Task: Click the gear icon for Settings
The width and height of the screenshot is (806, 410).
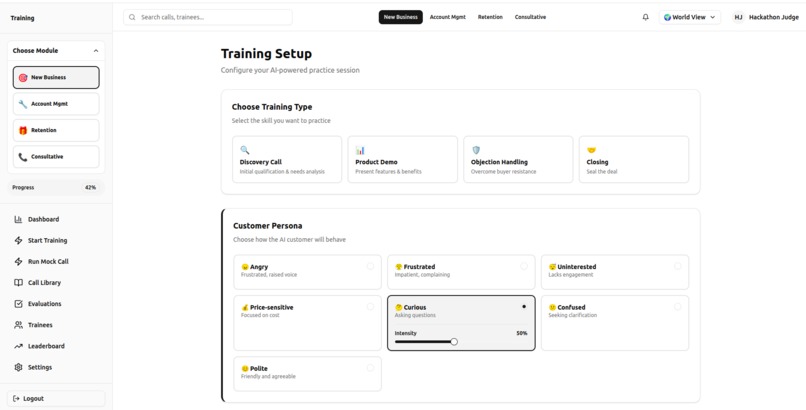Action: pos(19,367)
